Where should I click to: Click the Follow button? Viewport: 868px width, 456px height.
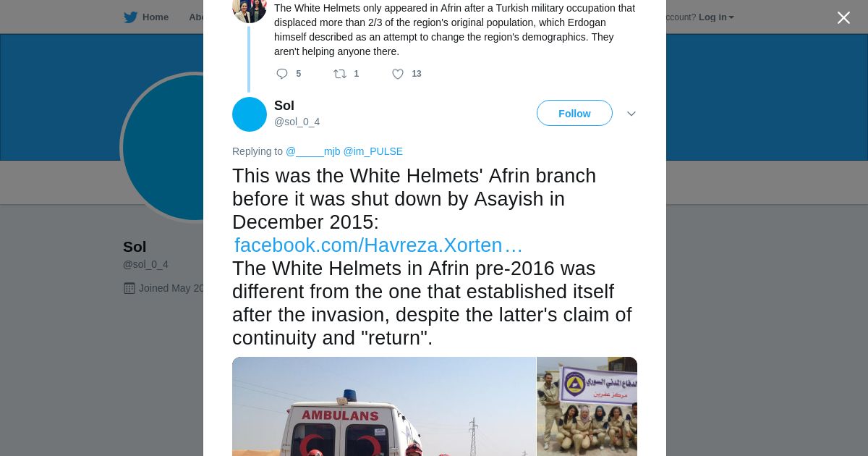coord(574,114)
